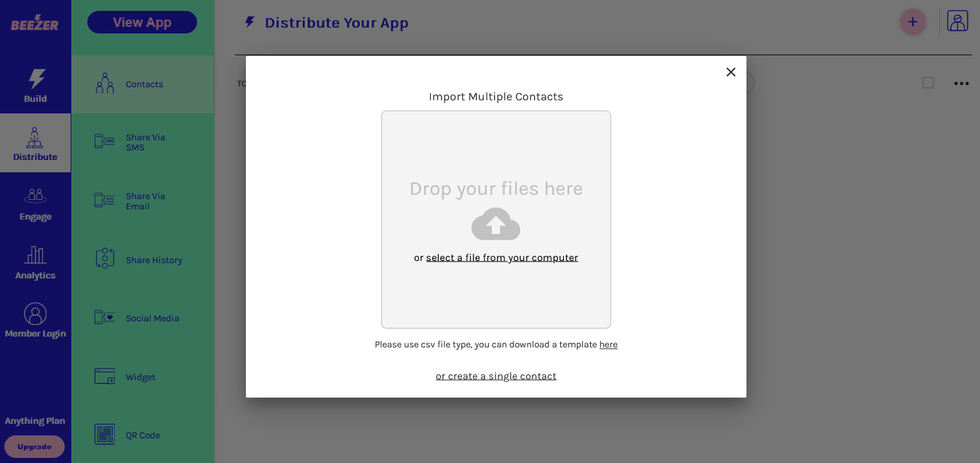The height and width of the screenshot is (463, 980).
Task: Open the Engage section in sidebar
Action: click(35, 203)
